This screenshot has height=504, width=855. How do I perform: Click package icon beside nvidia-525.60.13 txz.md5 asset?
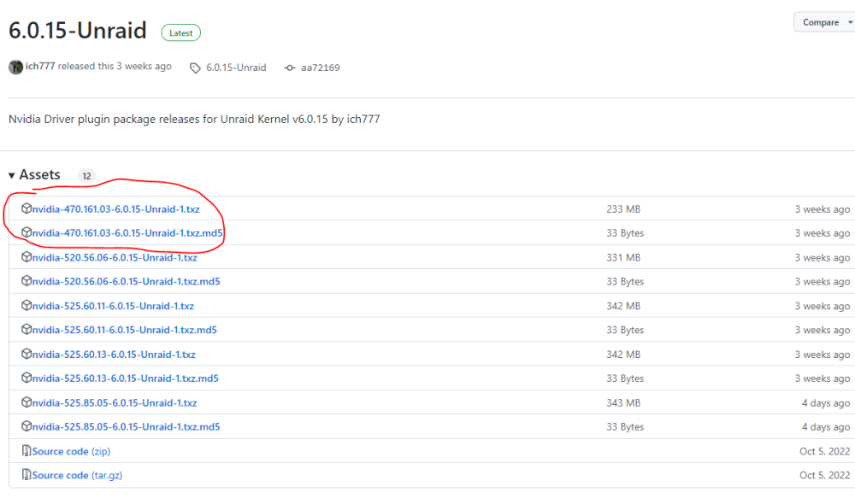(27, 378)
